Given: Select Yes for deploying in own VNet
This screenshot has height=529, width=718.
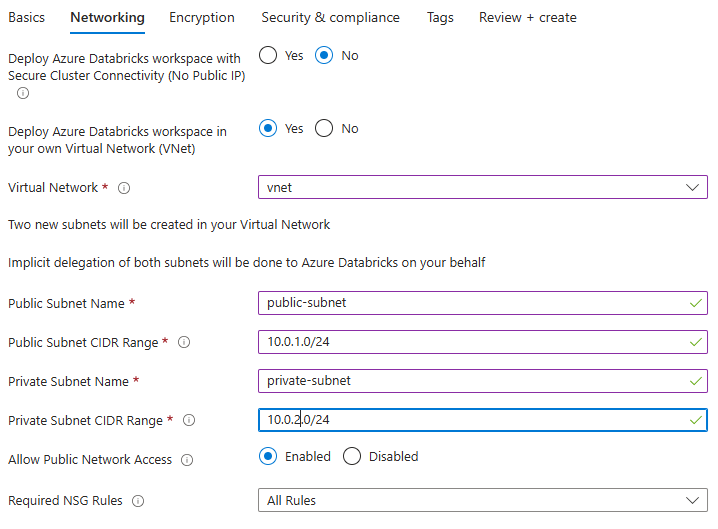Looking at the screenshot, I should 268,129.
